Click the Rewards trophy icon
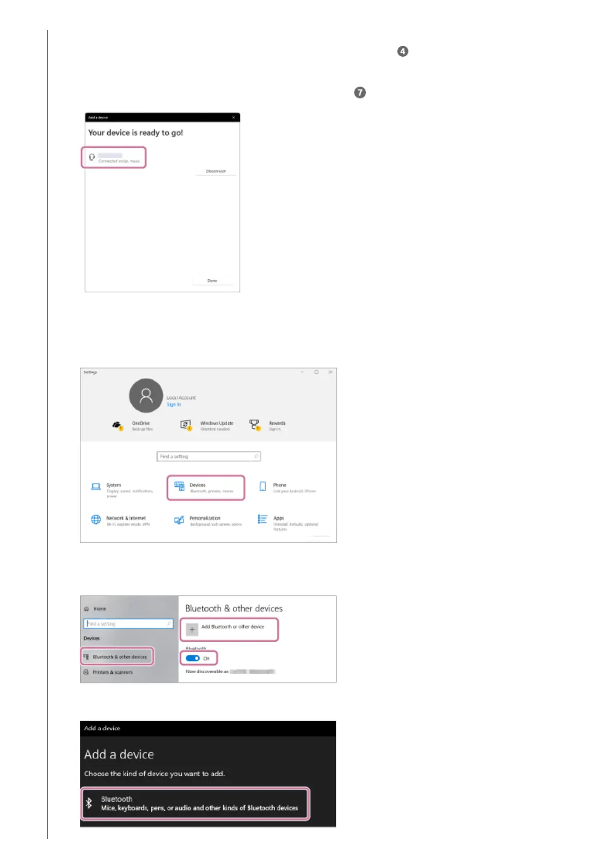 (x=254, y=425)
